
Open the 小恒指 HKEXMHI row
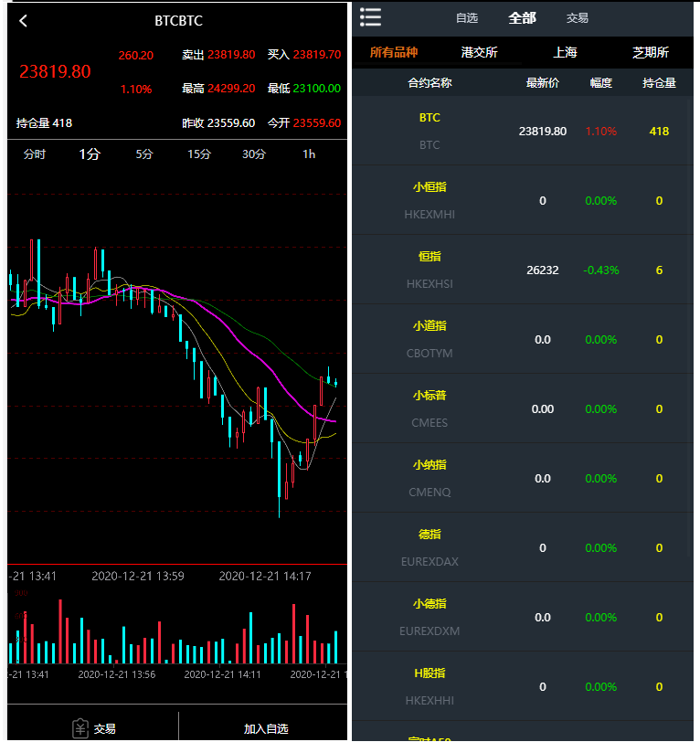523,201
